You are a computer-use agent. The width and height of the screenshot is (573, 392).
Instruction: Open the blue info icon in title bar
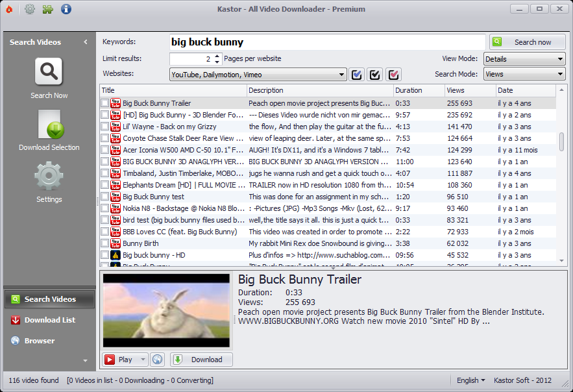tap(66, 9)
